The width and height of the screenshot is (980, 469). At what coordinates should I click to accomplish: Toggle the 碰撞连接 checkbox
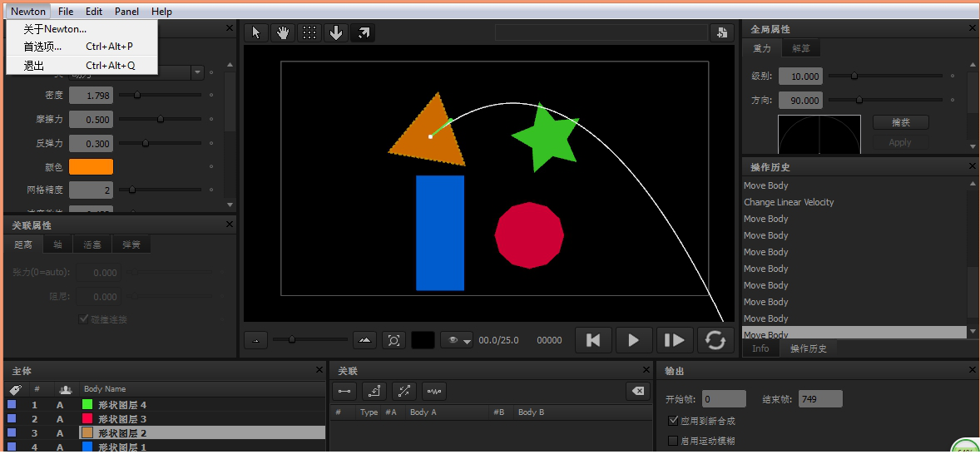pos(83,319)
